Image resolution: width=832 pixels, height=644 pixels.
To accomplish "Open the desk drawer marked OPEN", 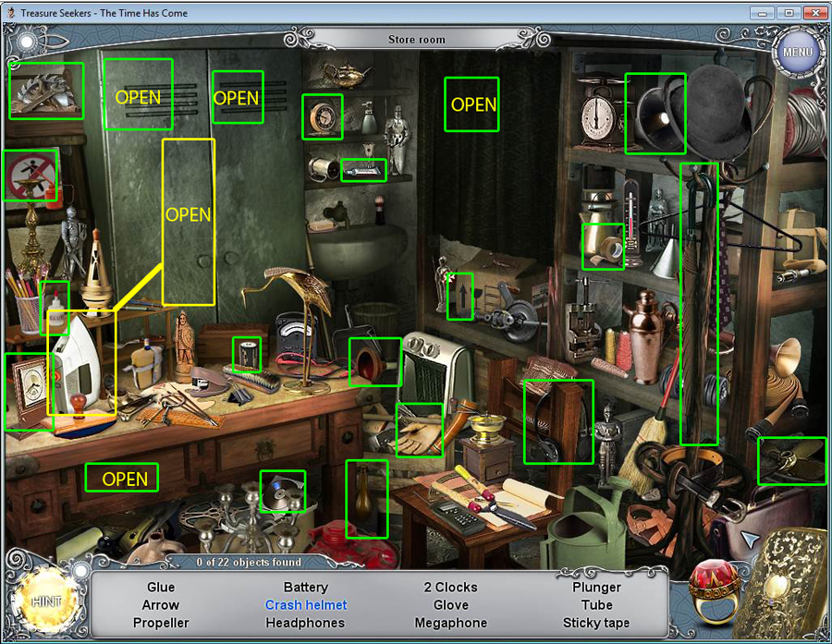I will tap(122, 478).
